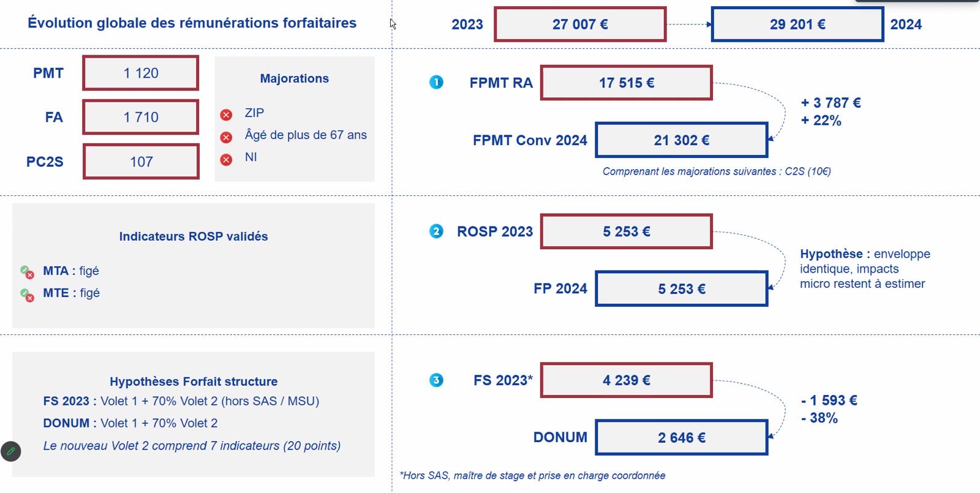The height and width of the screenshot is (493, 980).
Task: Click the numbered circle 3 by FS 2023
Action: [436, 380]
